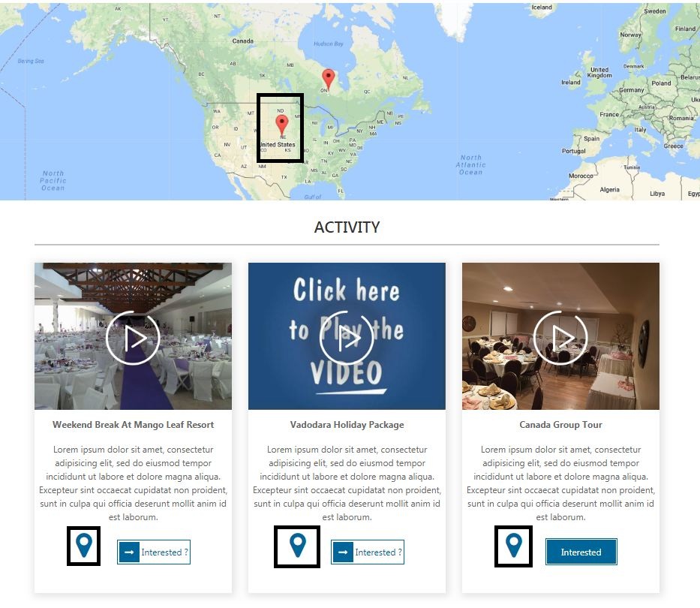Click location pin icon under Canada Group Tour
Screen dimensions: 700x608
point(514,545)
